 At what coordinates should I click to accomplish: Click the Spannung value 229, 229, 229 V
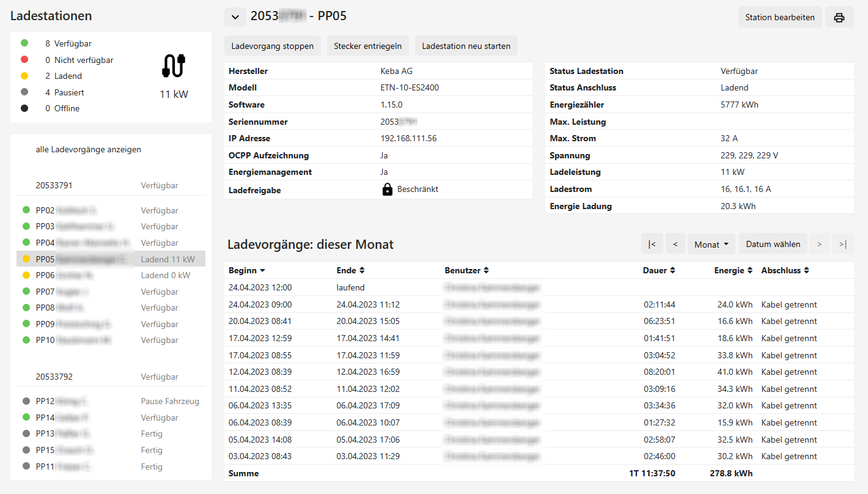tap(749, 155)
